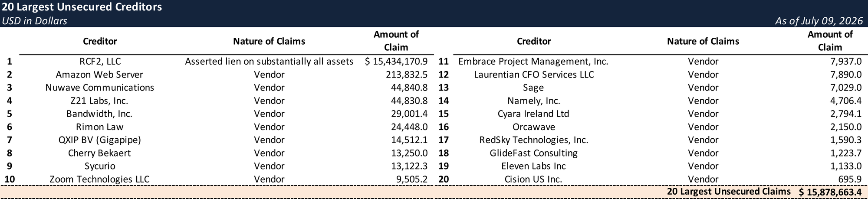The width and height of the screenshot is (868, 199).
Task: Select the 'Sycurio' creditor
Action: tap(100, 166)
